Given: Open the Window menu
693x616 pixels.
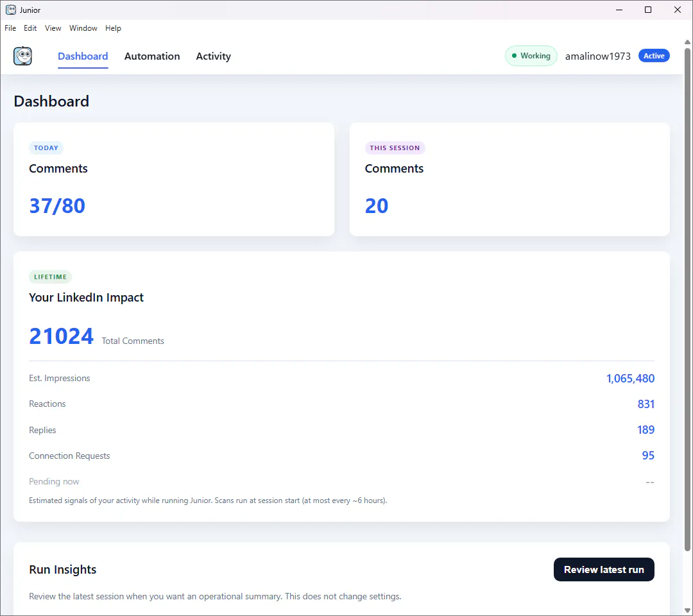Looking at the screenshot, I should coord(83,28).
